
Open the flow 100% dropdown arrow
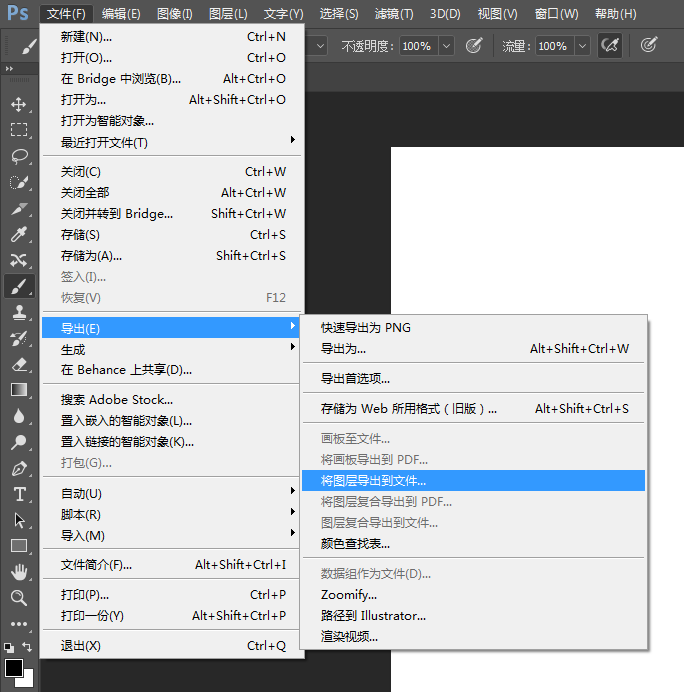[583, 46]
